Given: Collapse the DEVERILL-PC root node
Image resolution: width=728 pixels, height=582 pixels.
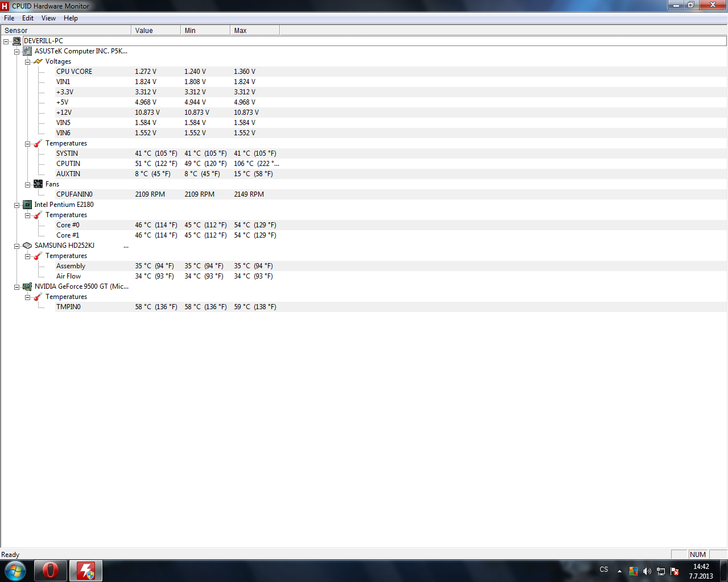Looking at the screenshot, I should pyautogui.click(x=6, y=41).
